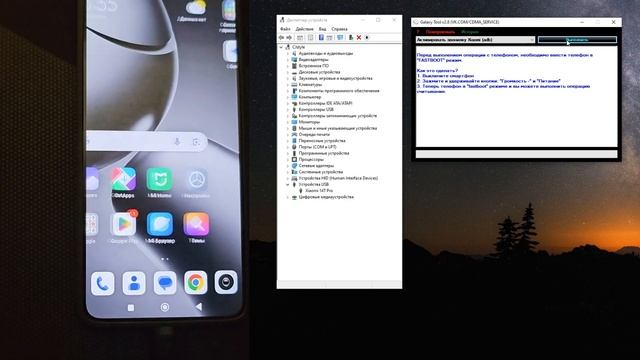Collapse the root computer node in device tree
This screenshot has height=360, width=640.
(x=281, y=47)
